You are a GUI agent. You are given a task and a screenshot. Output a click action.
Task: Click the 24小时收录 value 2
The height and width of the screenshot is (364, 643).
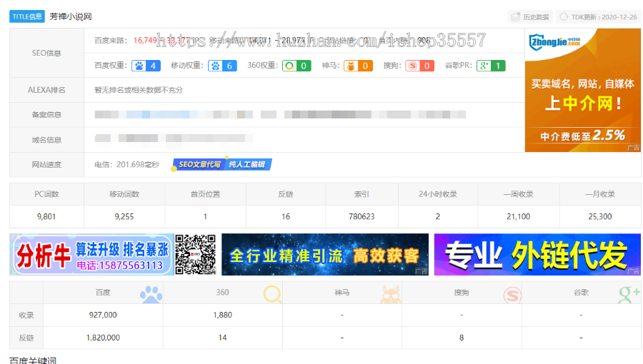click(438, 216)
